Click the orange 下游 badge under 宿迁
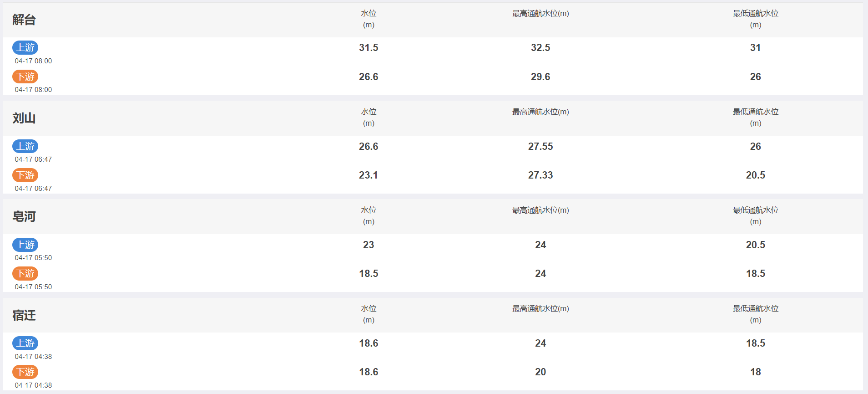This screenshot has width=868, height=394. coord(25,372)
